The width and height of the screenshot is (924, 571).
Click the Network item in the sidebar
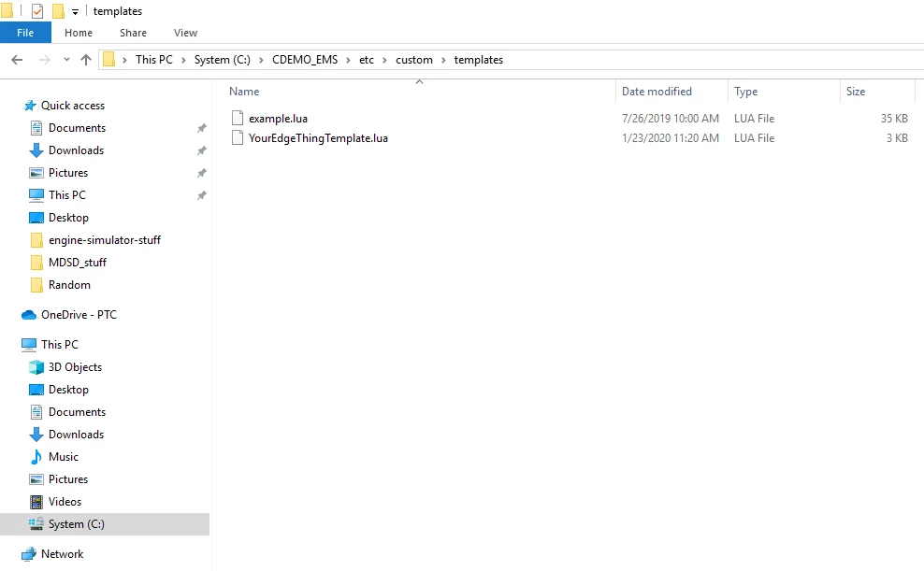[63, 553]
